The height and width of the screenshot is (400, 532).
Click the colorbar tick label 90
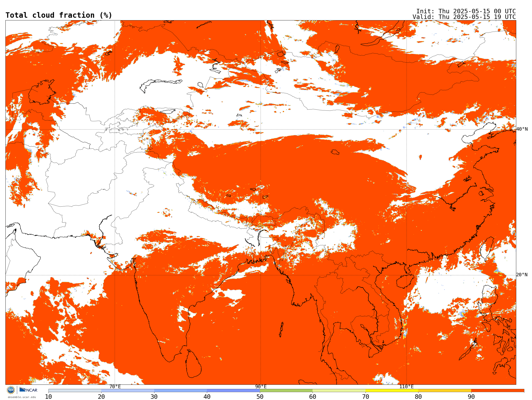(x=471, y=397)
